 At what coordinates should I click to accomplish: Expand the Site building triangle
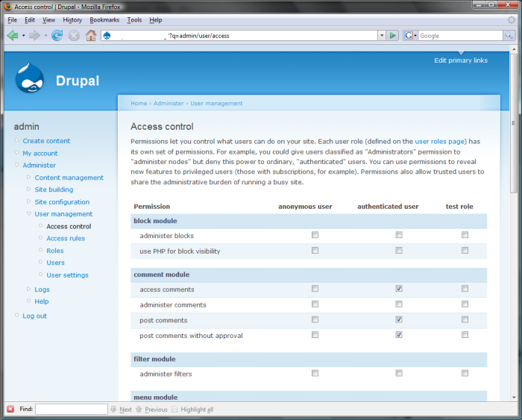tap(28, 189)
